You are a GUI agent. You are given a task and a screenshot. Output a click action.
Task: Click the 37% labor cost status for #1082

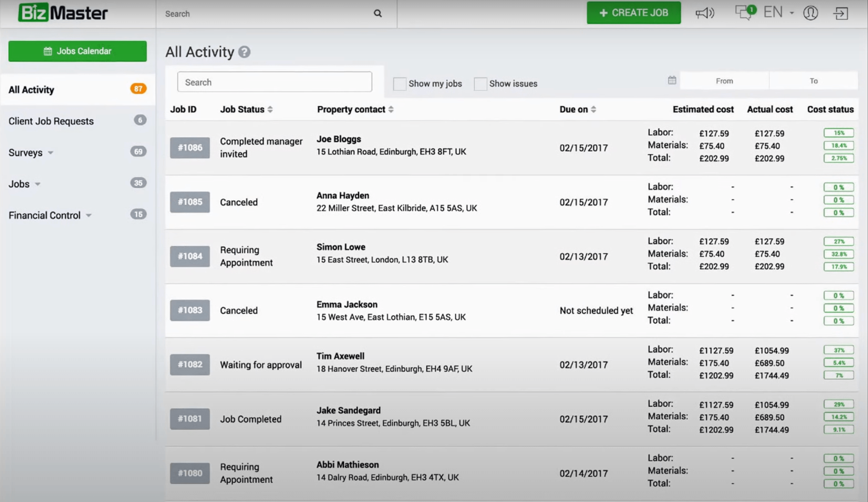tap(839, 350)
